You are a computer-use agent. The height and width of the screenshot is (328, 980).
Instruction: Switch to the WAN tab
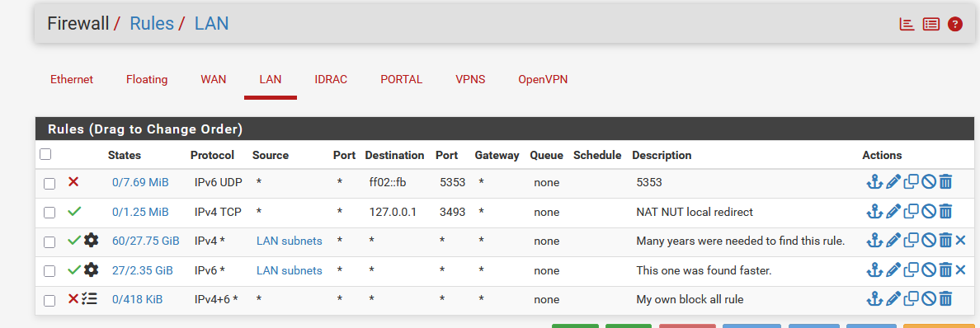(x=213, y=79)
